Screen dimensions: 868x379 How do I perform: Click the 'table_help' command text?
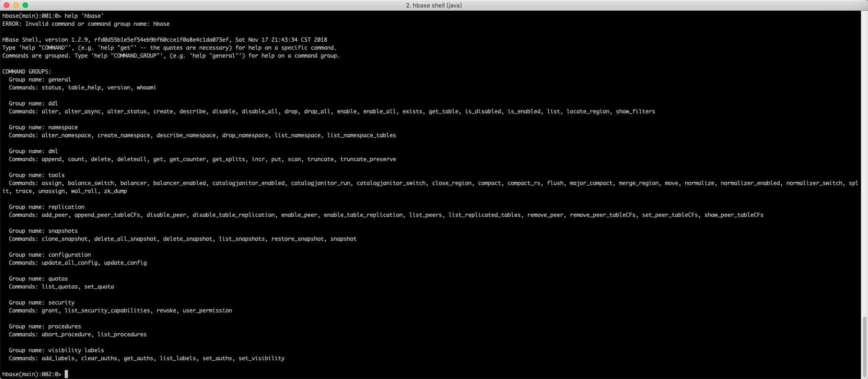tap(84, 88)
